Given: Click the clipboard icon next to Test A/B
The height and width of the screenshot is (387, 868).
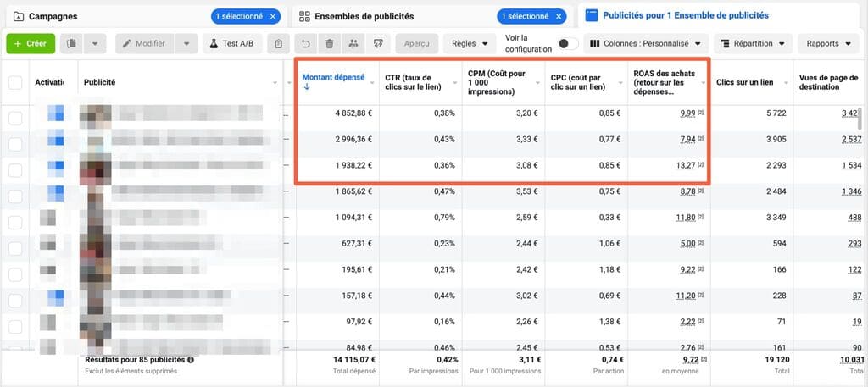Looking at the screenshot, I should point(278,44).
